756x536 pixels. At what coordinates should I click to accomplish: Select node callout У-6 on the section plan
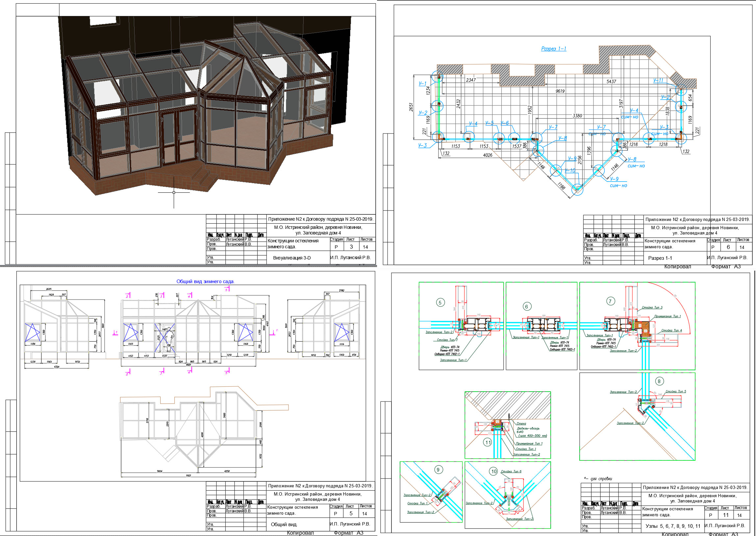pyautogui.click(x=505, y=123)
